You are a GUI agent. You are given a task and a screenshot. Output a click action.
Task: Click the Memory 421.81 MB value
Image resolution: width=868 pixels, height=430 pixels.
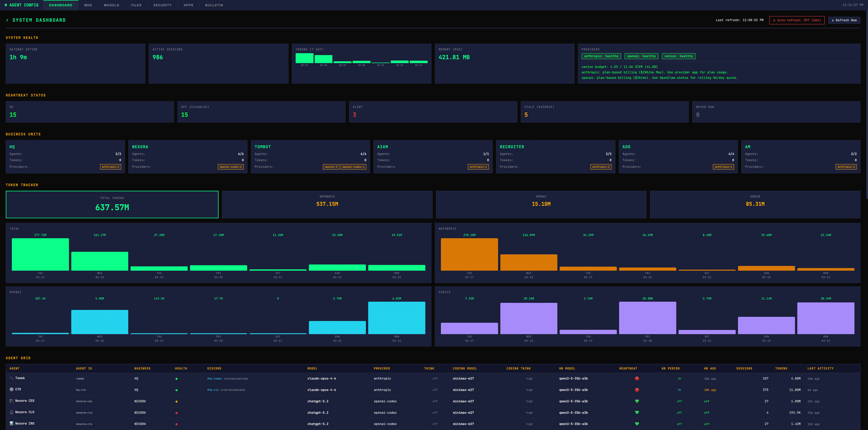click(454, 57)
